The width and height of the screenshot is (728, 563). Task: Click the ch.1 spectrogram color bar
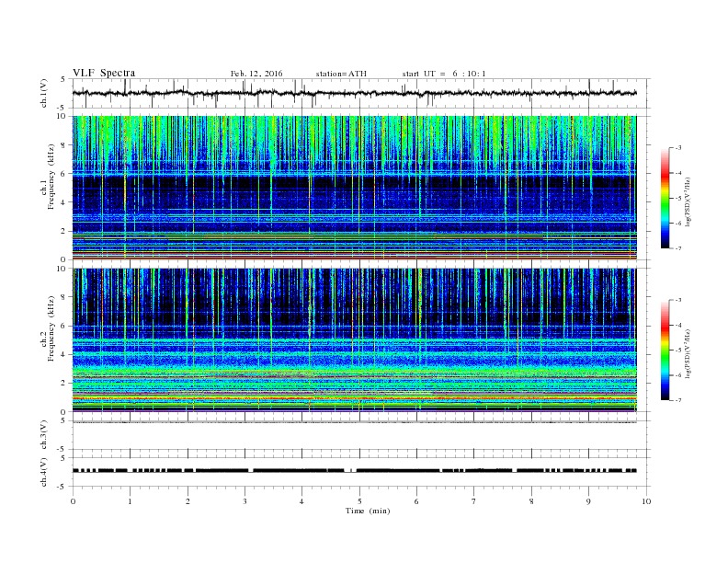665,198
